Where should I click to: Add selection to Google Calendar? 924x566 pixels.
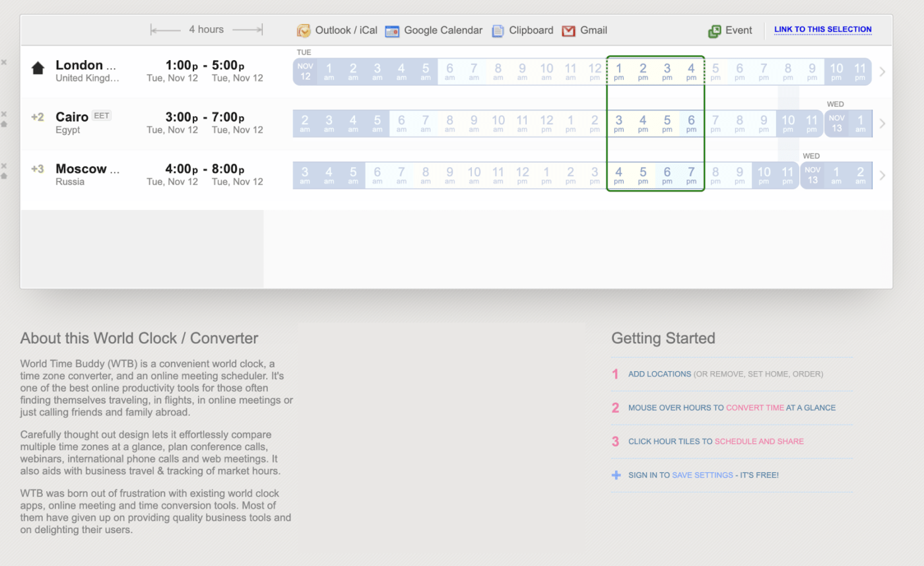434,30
